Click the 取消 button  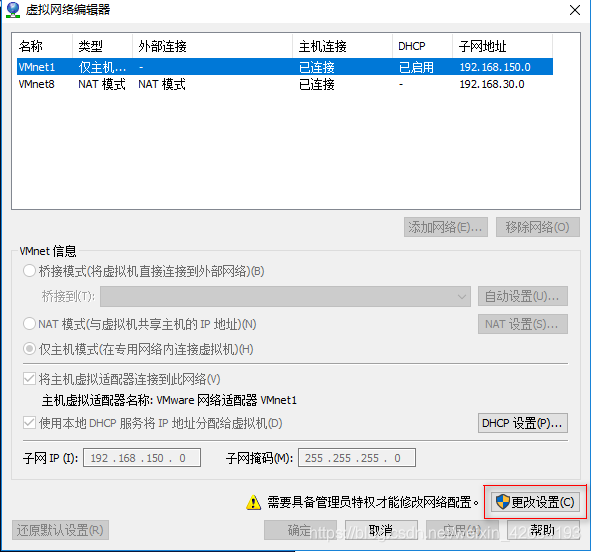381,530
